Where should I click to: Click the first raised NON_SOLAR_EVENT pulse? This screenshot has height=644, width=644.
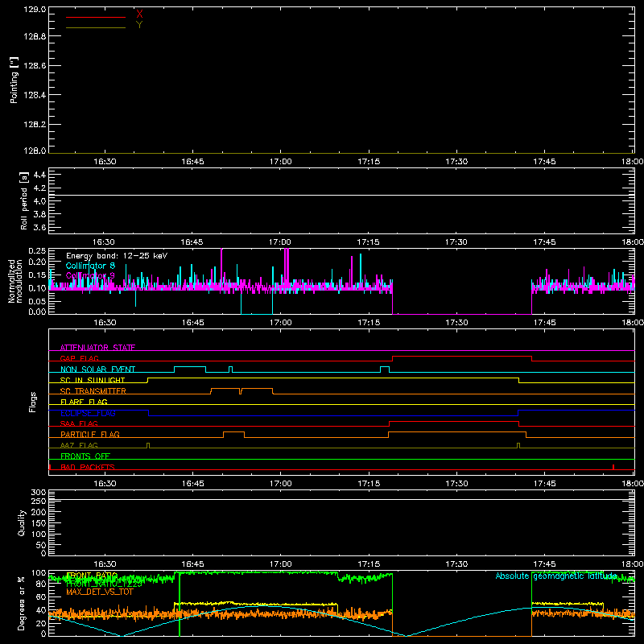tap(190, 367)
